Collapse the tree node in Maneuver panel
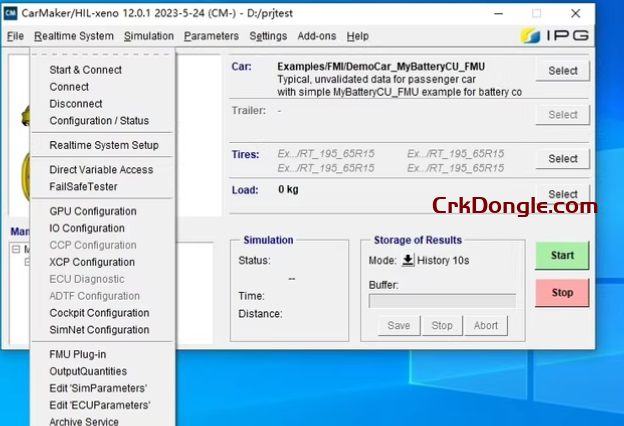 (16, 249)
